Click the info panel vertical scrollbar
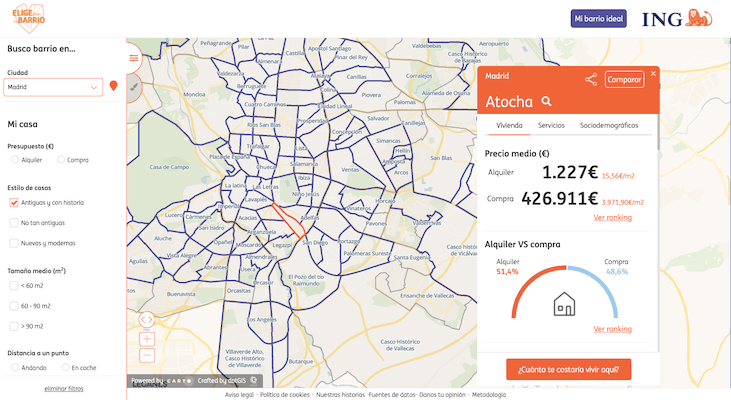The image size is (731, 400). [658, 132]
